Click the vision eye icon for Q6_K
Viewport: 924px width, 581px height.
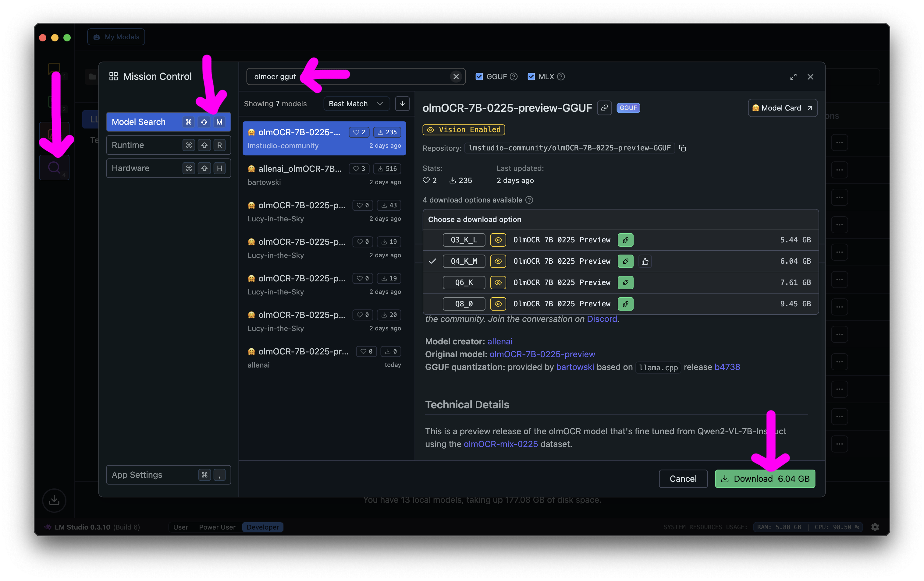click(x=498, y=283)
